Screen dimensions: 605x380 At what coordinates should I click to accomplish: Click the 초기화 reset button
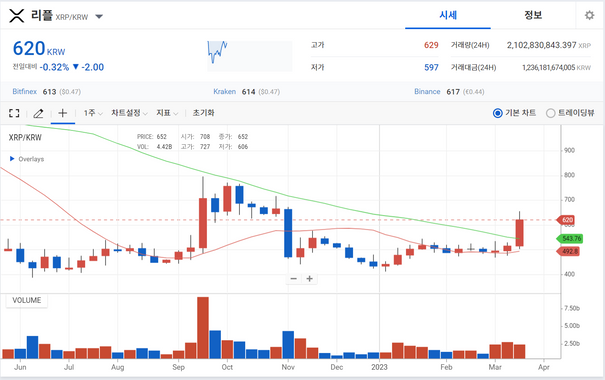pos(203,113)
